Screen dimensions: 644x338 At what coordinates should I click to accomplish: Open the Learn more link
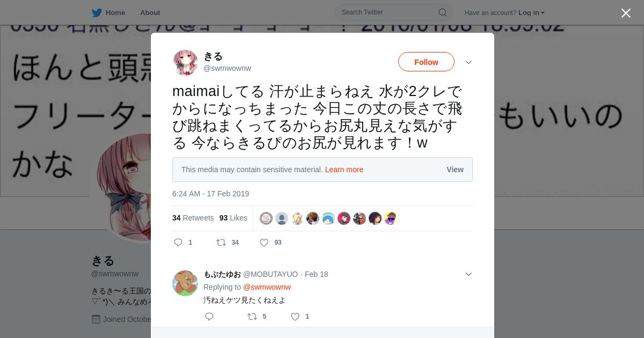tap(344, 170)
